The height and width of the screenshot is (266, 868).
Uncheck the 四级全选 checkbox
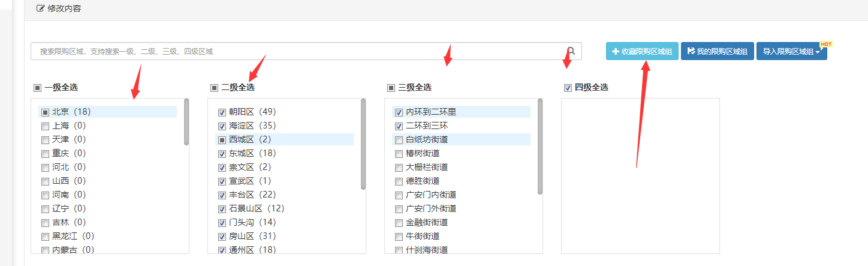click(568, 88)
